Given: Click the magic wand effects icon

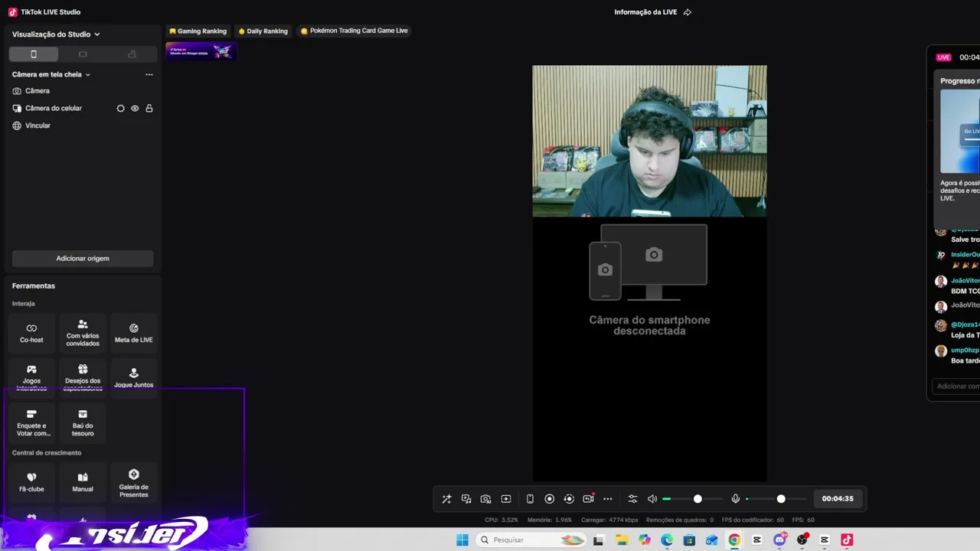Looking at the screenshot, I should [446, 499].
